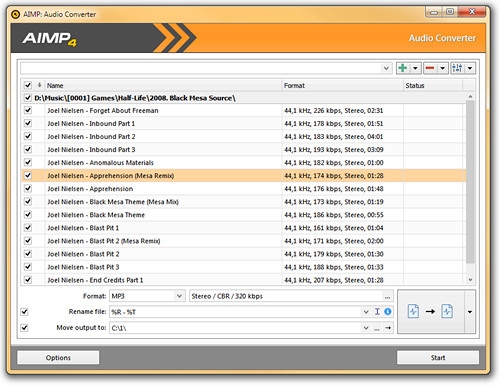Click the blue info icon by Rename file
The width and height of the screenshot is (500, 387).
[387, 312]
